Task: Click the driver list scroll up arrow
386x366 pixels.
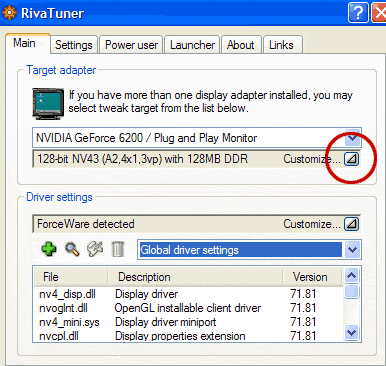Action: coord(352,276)
